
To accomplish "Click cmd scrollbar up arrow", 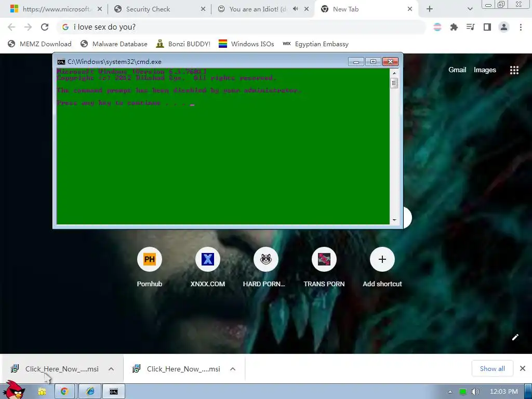I will click(394, 73).
